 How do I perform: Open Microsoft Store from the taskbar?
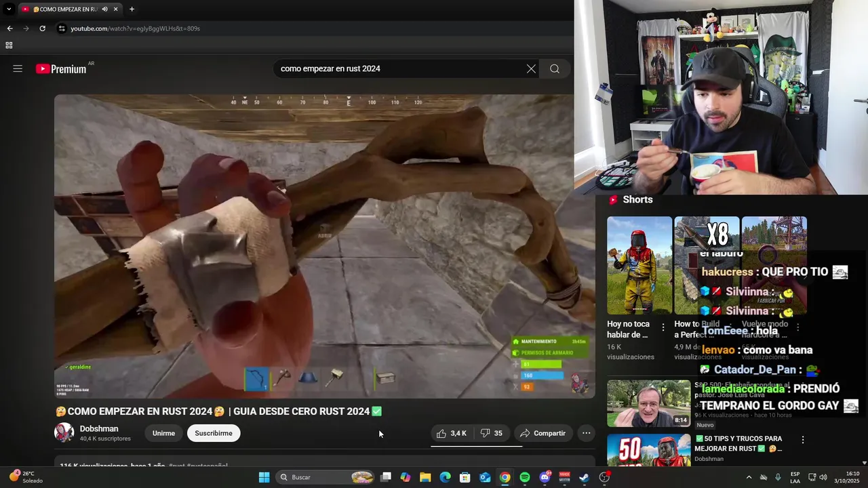(465, 477)
